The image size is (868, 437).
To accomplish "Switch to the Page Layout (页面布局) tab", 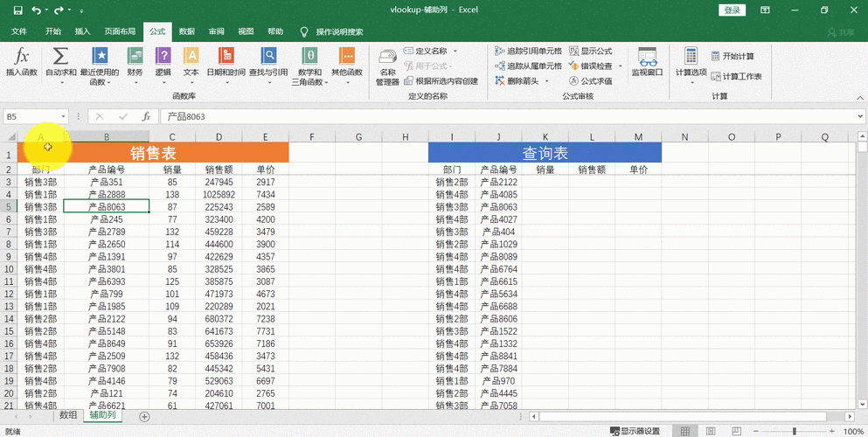I will click(120, 31).
